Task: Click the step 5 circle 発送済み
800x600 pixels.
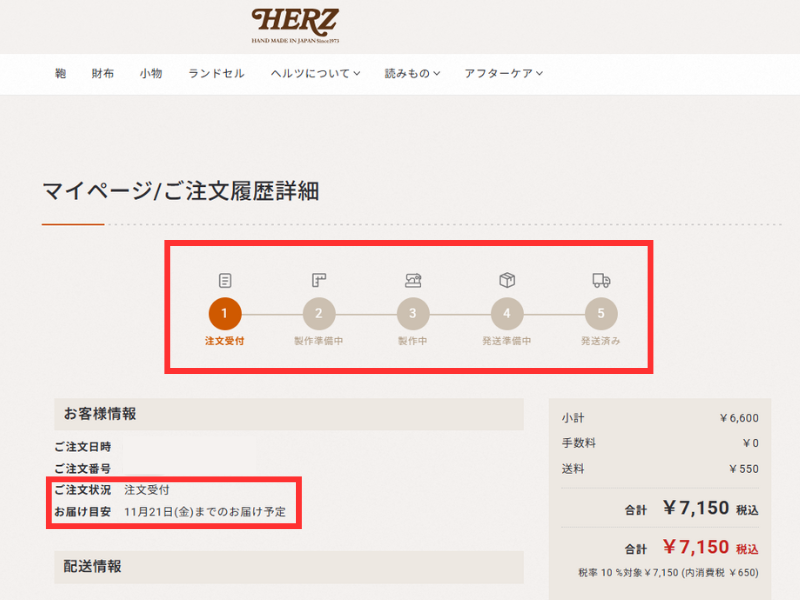Action: [599, 314]
